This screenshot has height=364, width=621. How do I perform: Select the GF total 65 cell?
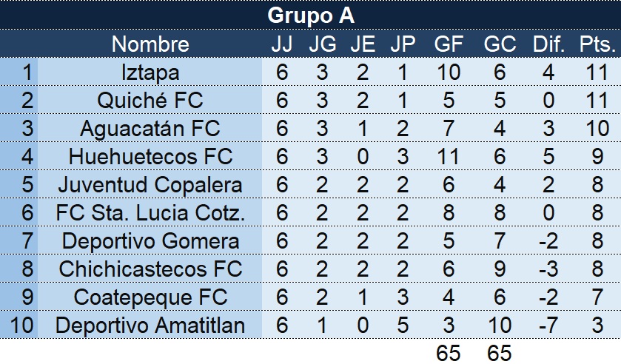pos(449,352)
